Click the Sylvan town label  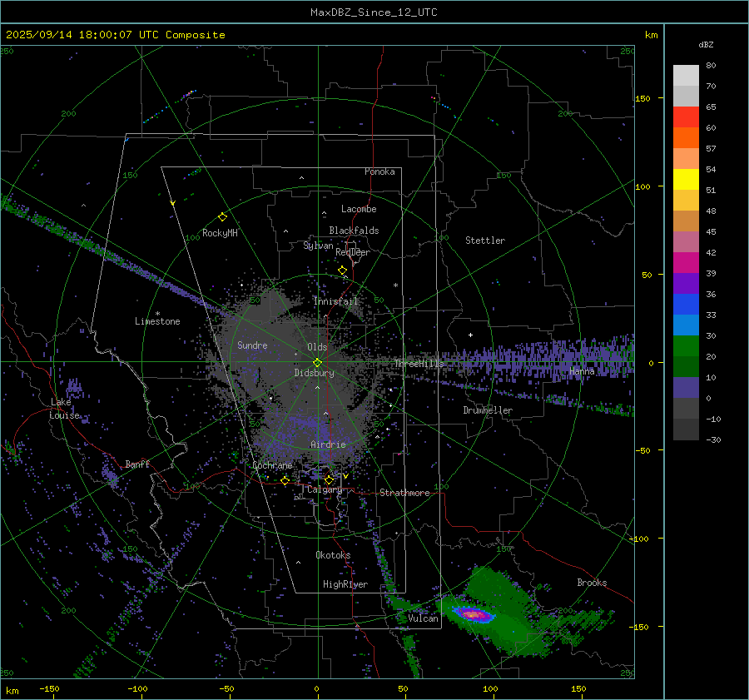click(x=318, y=246)
